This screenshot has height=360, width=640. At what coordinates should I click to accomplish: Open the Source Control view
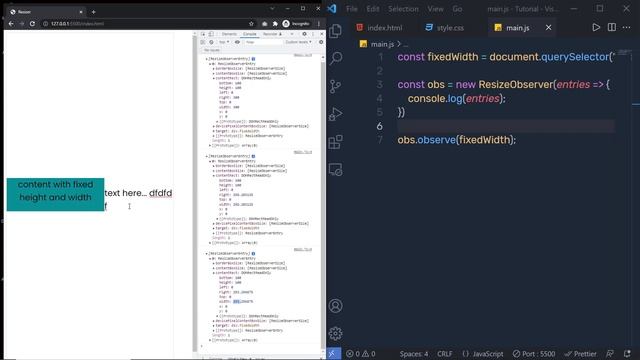(x=336, y=86)
